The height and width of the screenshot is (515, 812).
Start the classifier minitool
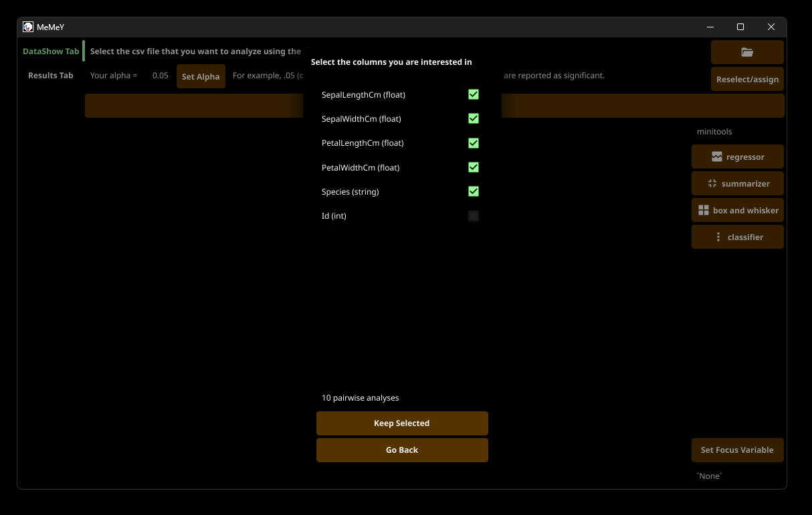click(738, 237)
